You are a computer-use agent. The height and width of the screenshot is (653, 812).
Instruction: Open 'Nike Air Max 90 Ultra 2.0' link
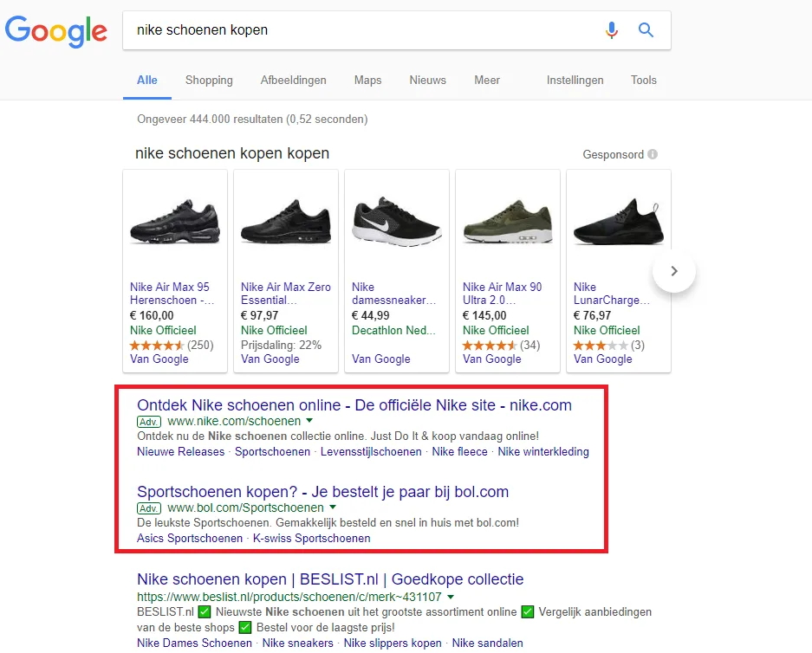tap(503, 294)
